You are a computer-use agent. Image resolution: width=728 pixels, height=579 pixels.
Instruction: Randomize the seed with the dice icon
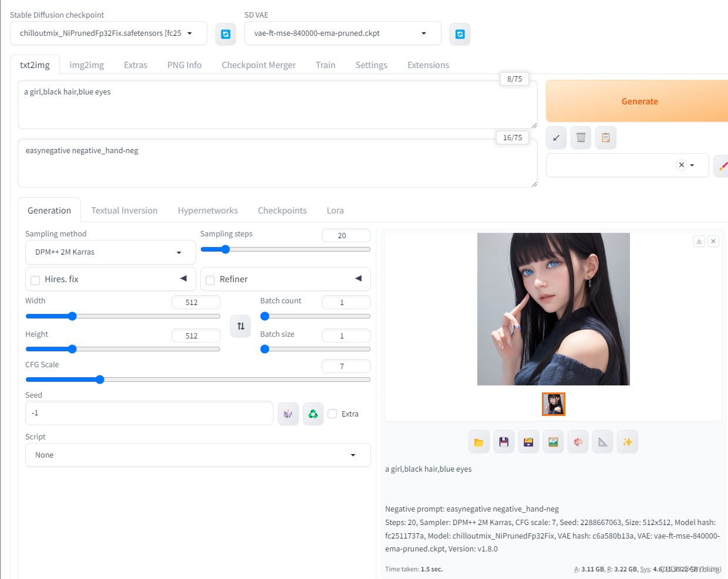click(x=288, y=414)
